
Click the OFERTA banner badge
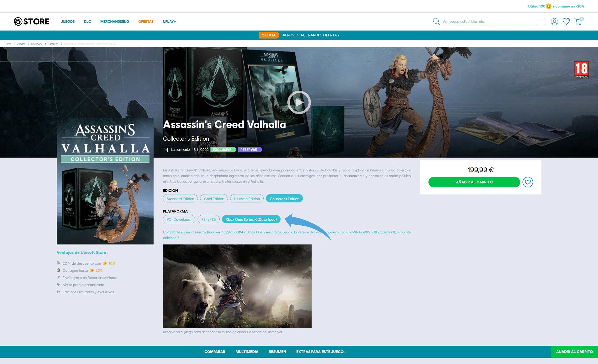pyautogui.click(x=269, y=35)
